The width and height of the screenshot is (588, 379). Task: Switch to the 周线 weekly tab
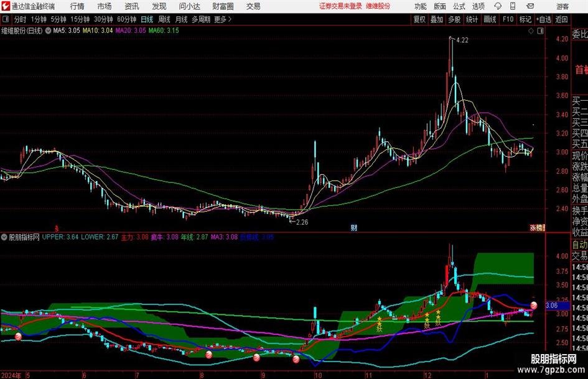pos(164,19)
